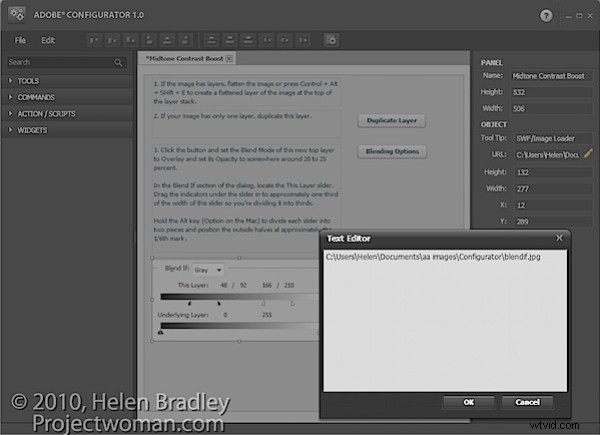Close the Midtone Contrast Boost tab

pos(229,59)
